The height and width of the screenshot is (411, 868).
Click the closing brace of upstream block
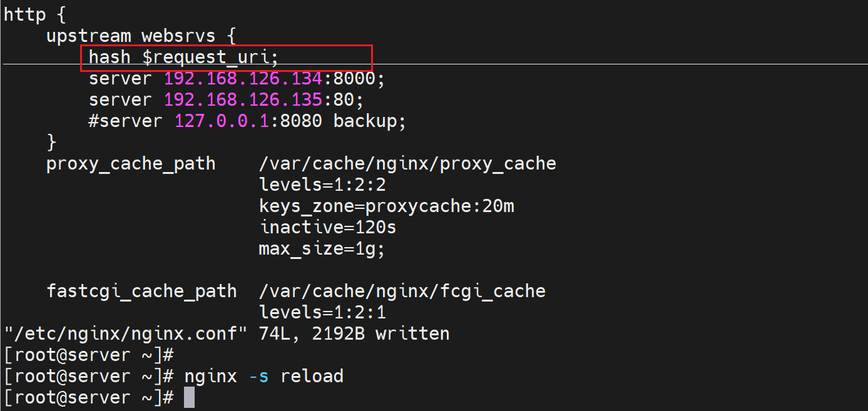[51, 143]
